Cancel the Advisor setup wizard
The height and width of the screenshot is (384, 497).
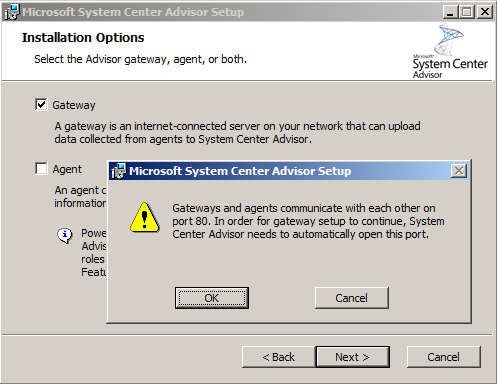tap(444, 357)
